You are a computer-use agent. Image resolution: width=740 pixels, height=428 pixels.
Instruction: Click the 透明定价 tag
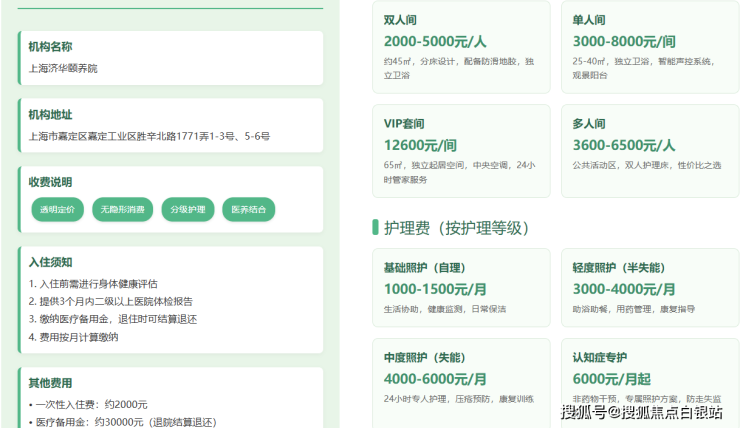coord(58,210)
